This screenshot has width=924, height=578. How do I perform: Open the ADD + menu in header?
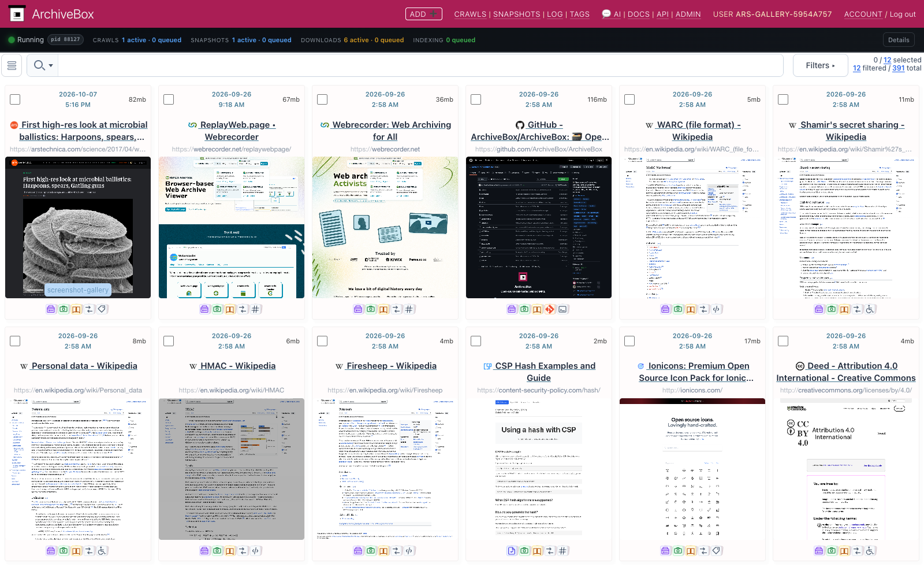423,14
